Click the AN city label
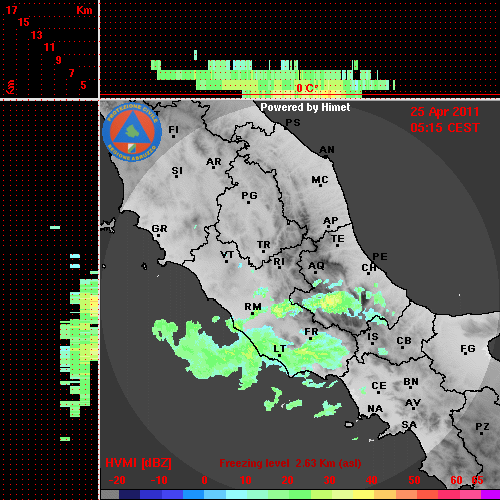This screenshot has width=500, height=500. (x=327, y=150)
